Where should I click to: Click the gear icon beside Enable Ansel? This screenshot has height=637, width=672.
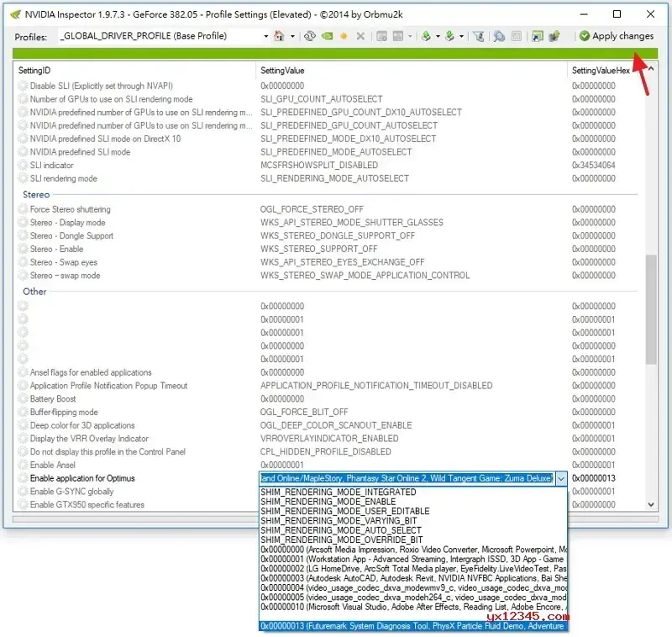pos(23,465)
